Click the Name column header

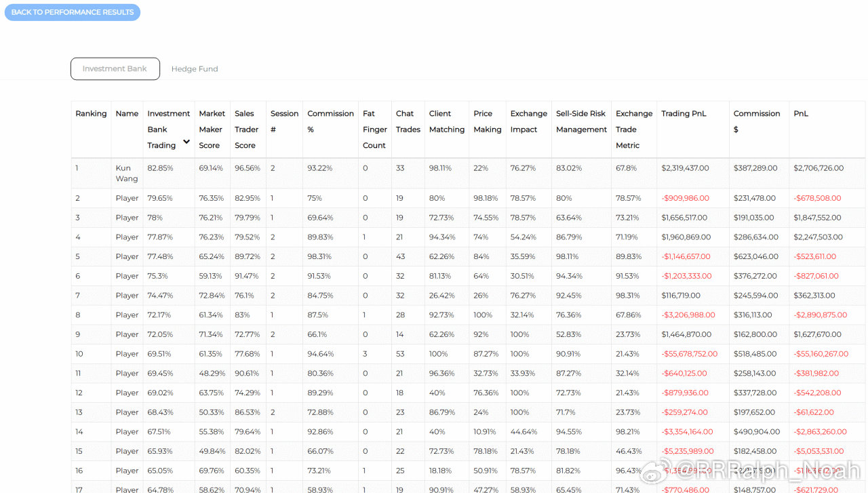(127, 114)
